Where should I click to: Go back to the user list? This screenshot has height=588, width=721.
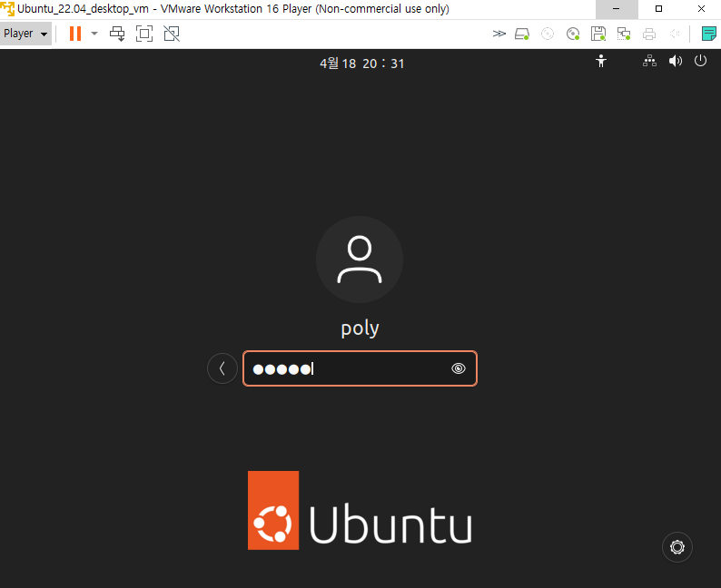point(222,368)
